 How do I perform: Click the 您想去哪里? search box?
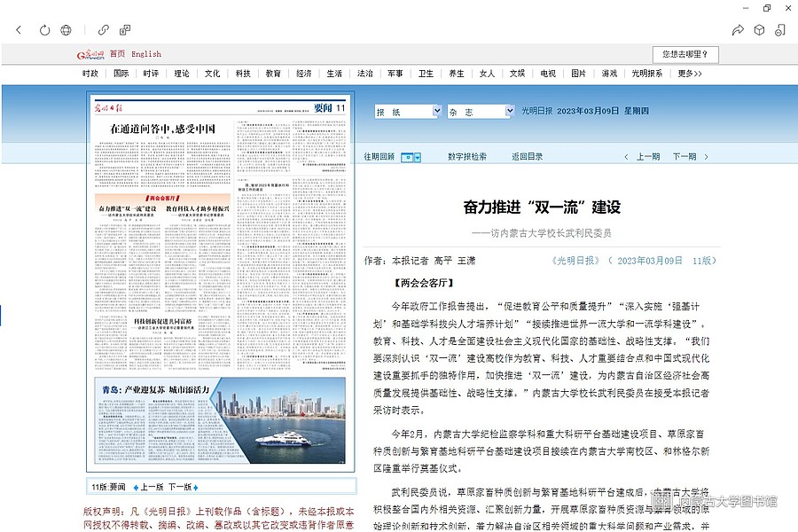tap(685, 54)
